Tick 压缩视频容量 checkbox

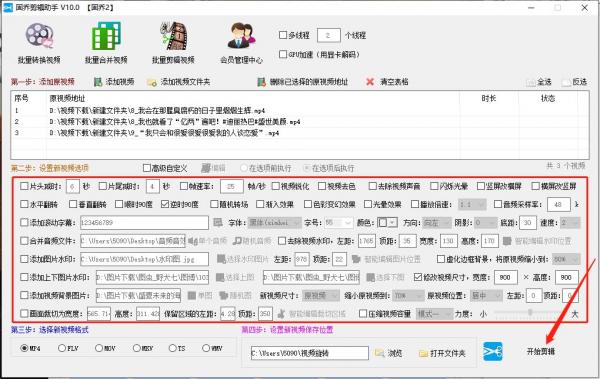point(363,314)
